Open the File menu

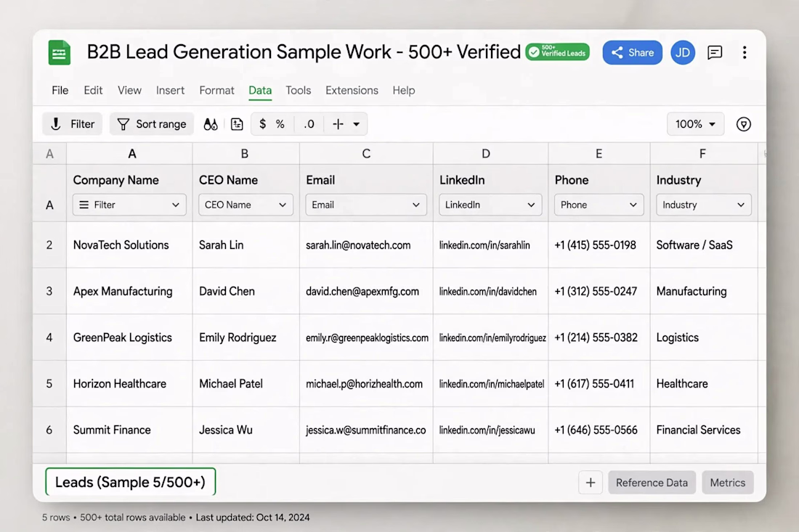coord(60,91)
